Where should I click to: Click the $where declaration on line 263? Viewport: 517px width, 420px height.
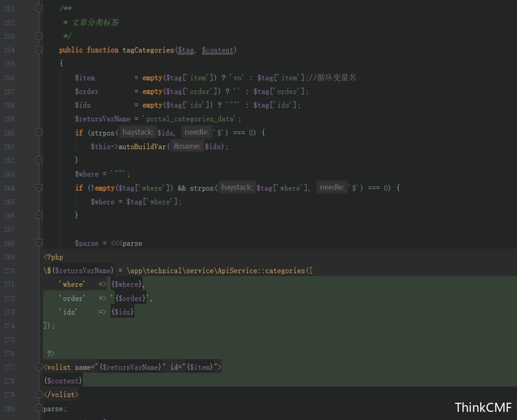[x=87, y=174]
